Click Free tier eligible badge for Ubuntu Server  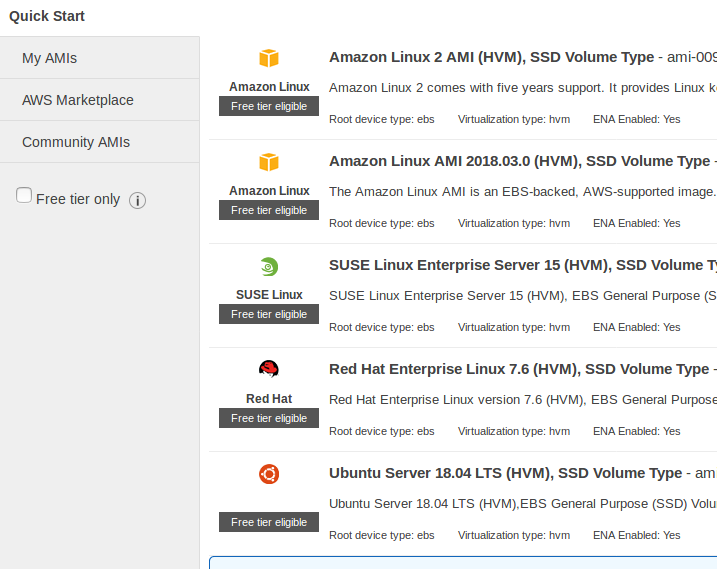[x=269, y=522]
